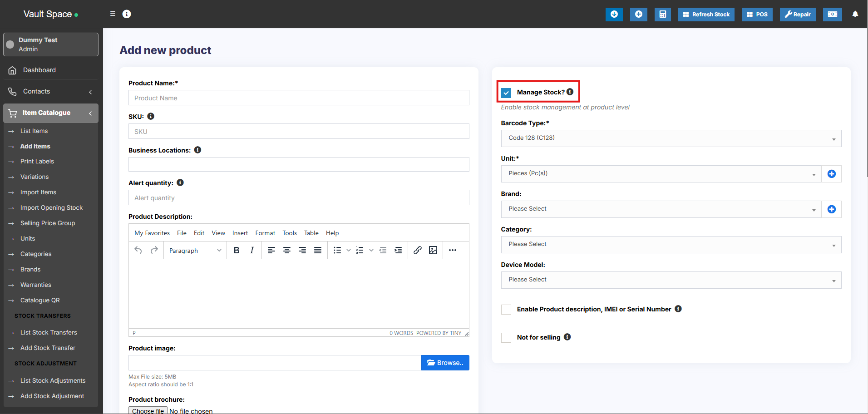
Task: Toggle italic formatting in editor
Action: (252, 250)
